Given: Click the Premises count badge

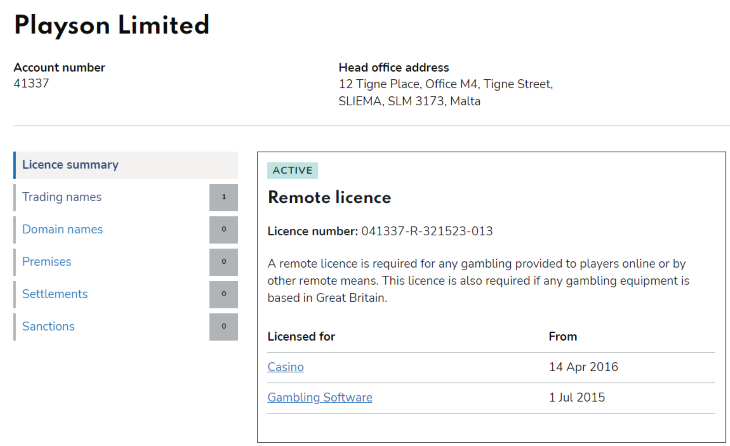Looking at the screenshot, I should [223, 262].
